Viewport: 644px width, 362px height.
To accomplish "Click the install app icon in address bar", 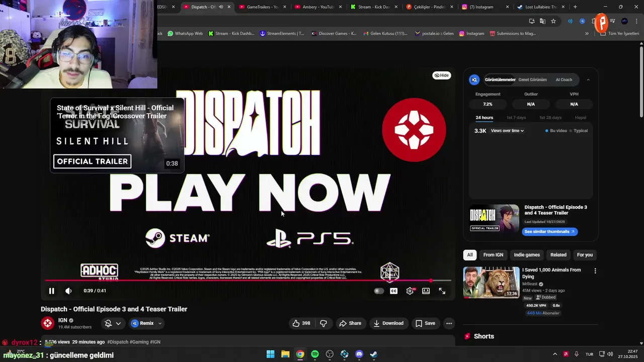I will pos(532,21).
